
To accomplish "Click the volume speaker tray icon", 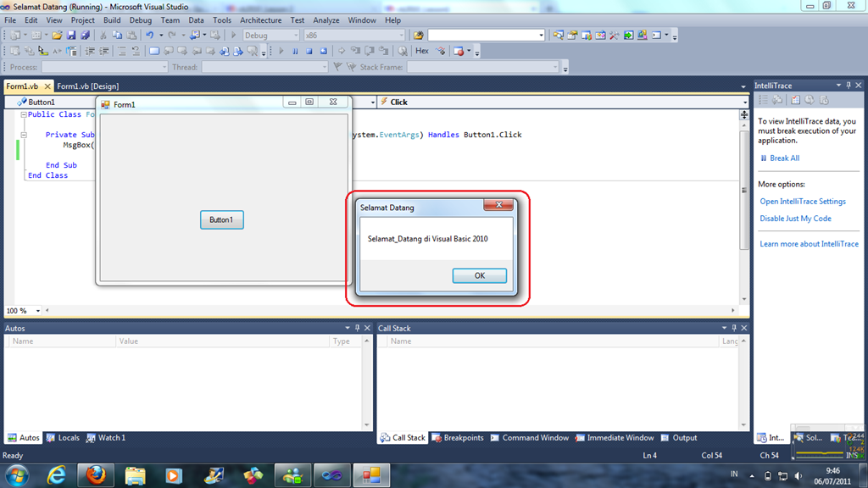I will click(798, 475).
